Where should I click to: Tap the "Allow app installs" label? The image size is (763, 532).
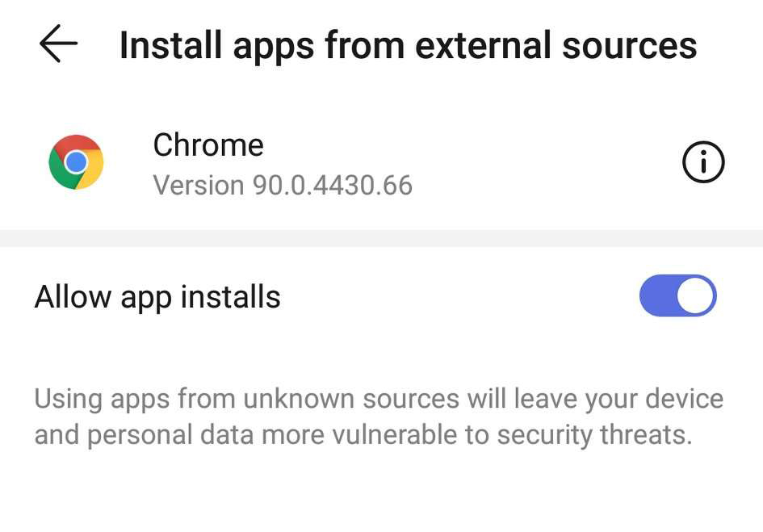pyautogui.click(x=157, y=297)
